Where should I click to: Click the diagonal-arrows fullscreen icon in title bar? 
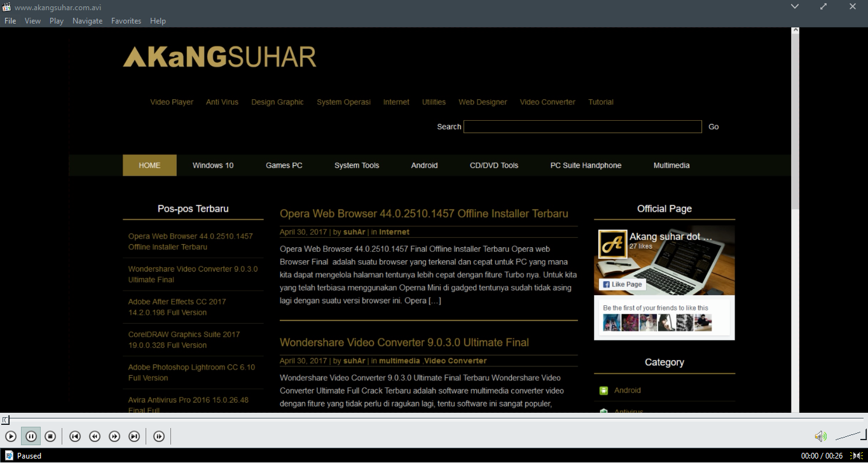(823, 6)
